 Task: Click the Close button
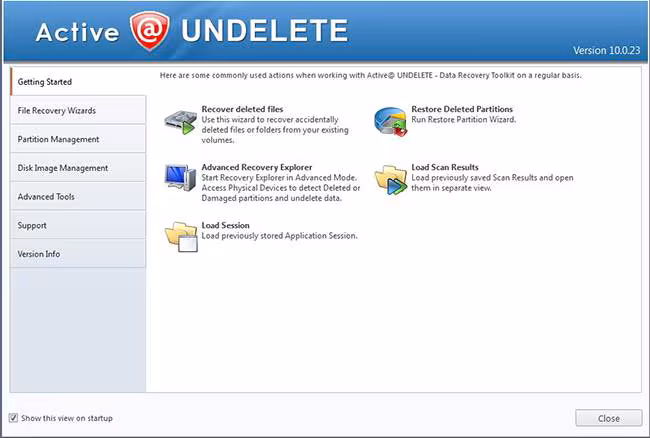[609, 418]
